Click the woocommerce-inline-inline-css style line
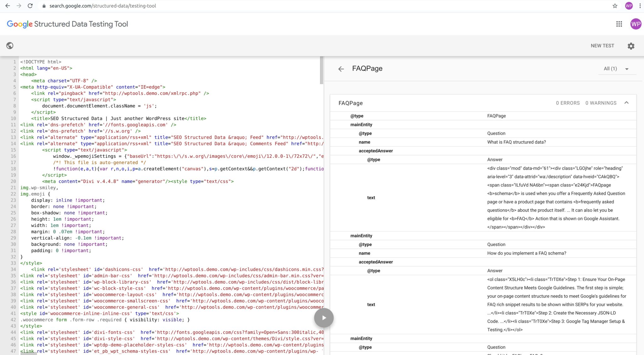The image size is (644, 355). [100, 313]
